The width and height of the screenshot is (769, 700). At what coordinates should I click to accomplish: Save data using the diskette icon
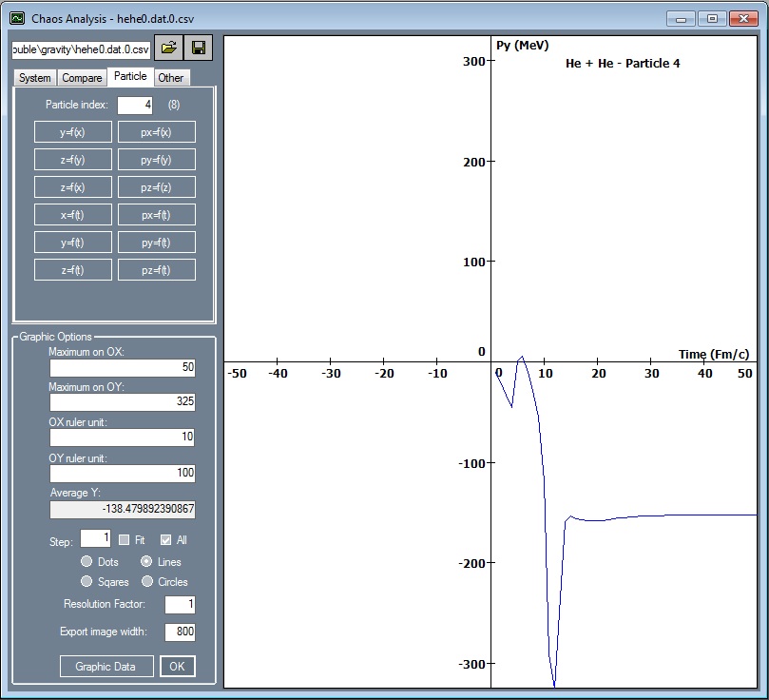pos(199,48)
